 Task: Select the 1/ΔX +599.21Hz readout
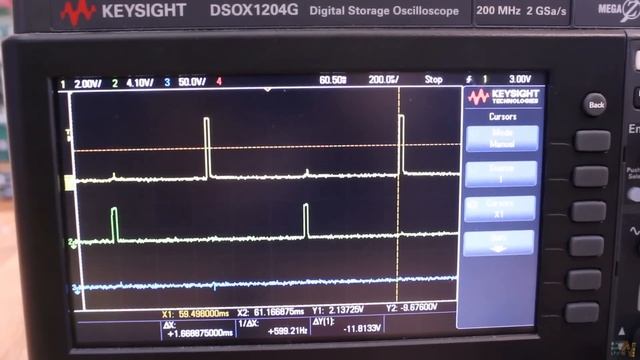[x=273, y=327]
